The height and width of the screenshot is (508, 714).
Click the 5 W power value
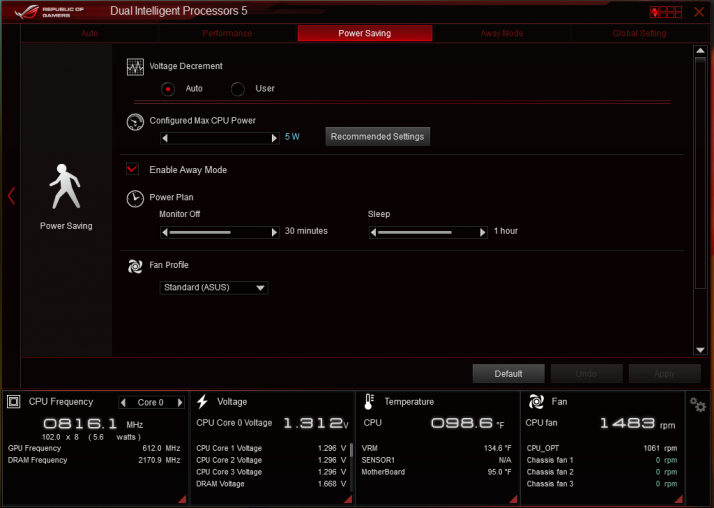(x=292, y=137)
